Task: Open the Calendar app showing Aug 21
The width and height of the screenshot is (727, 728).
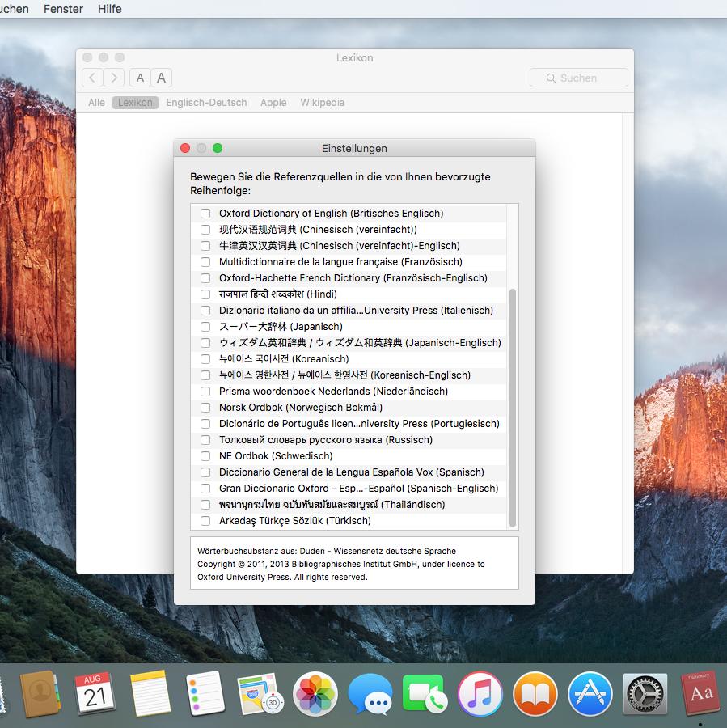Action: 95,694
